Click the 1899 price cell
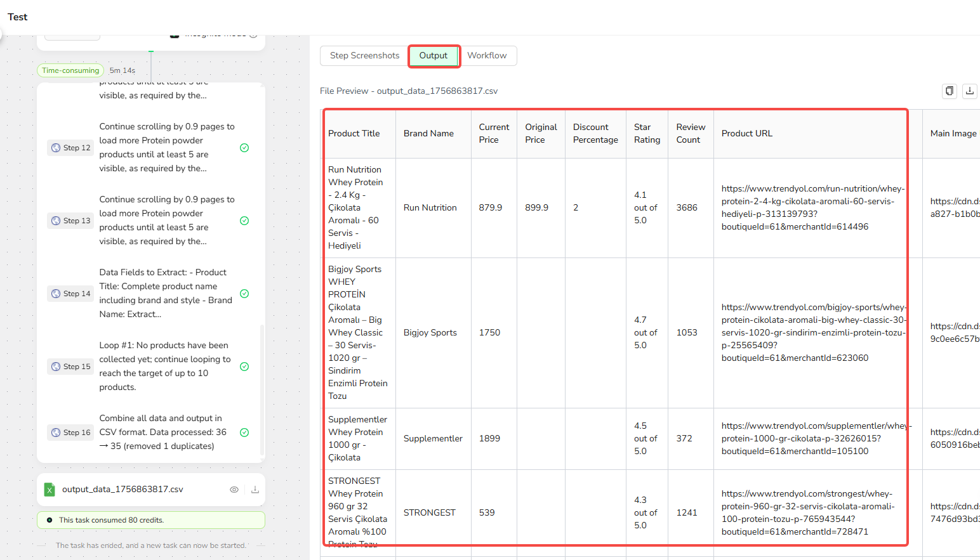980x560 pixels. pyautogui.click(x=494, y=439)
